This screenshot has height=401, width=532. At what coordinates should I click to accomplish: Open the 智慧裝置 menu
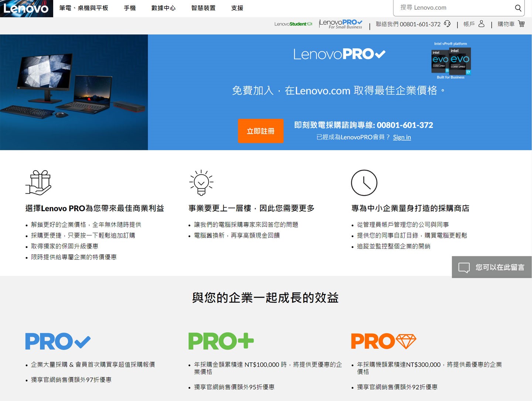(203, 8)
